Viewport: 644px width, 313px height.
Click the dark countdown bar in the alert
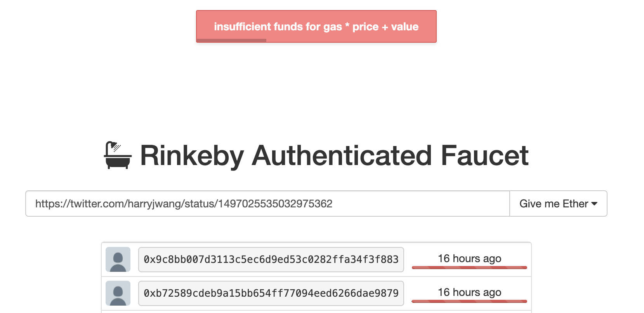pyautogui.click(x=231, y=40)
